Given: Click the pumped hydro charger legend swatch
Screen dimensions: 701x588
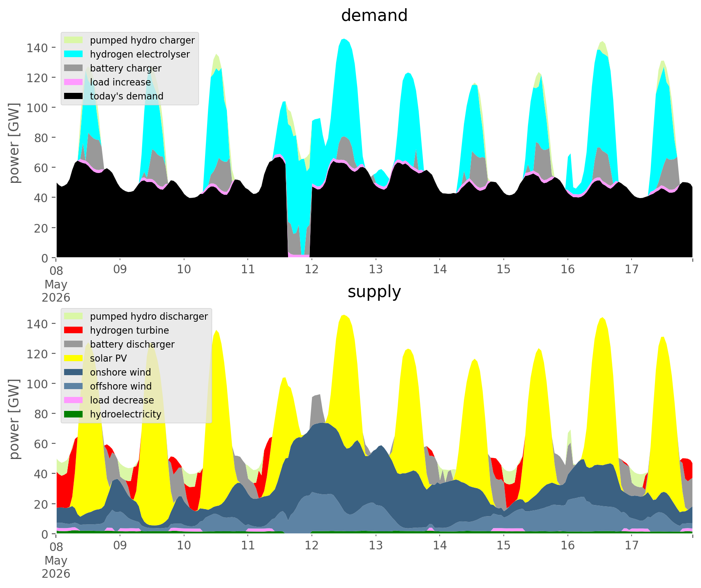Looking at the screenshot, I should tap(74, 40).
